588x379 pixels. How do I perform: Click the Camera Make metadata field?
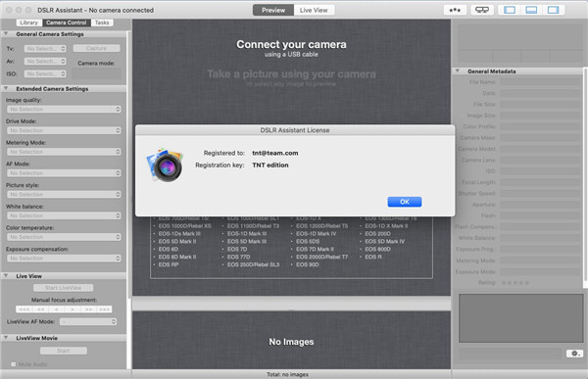click(x=540, y=138)
